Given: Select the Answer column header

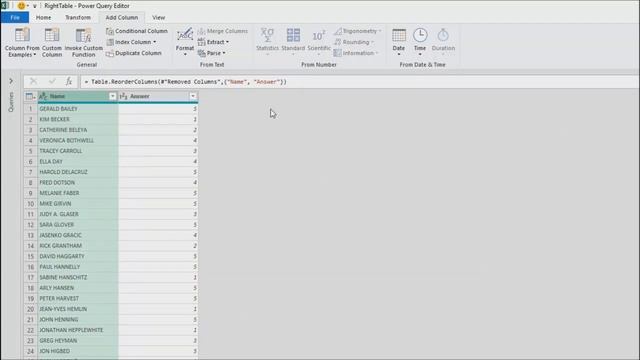Looking at the screenshot, I should click(x=158, y=96).
